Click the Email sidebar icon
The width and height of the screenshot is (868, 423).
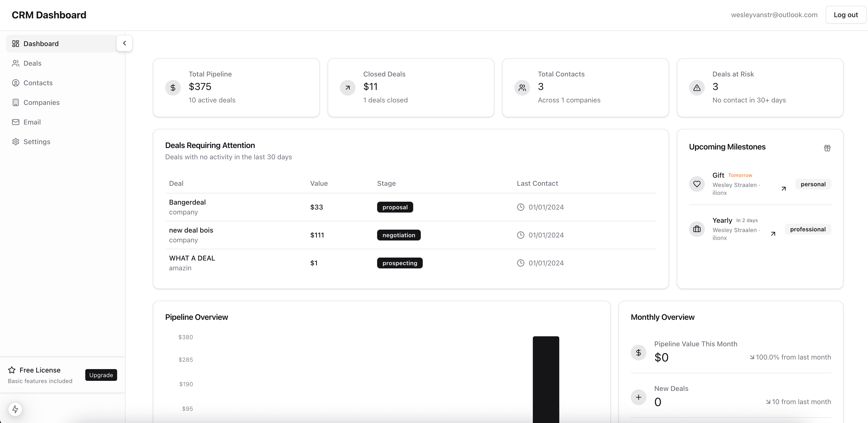tap(15, 122)
